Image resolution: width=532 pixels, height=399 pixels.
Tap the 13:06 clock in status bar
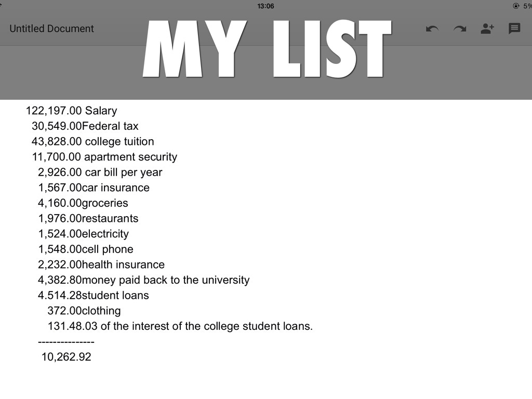click(265, 6)
